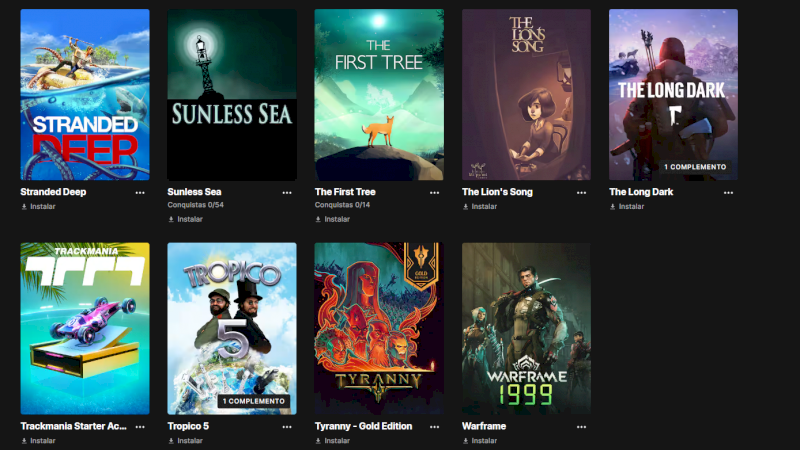
Task: Open the three-dot menu for Tropico 5
Action: (287, 427)
